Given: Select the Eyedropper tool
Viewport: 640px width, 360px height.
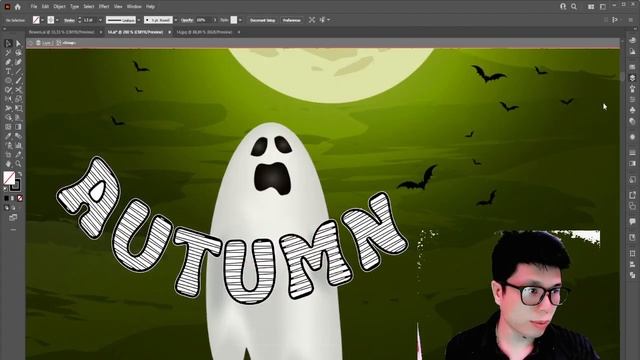Looking at the screenshot, I should pos(8,136).
